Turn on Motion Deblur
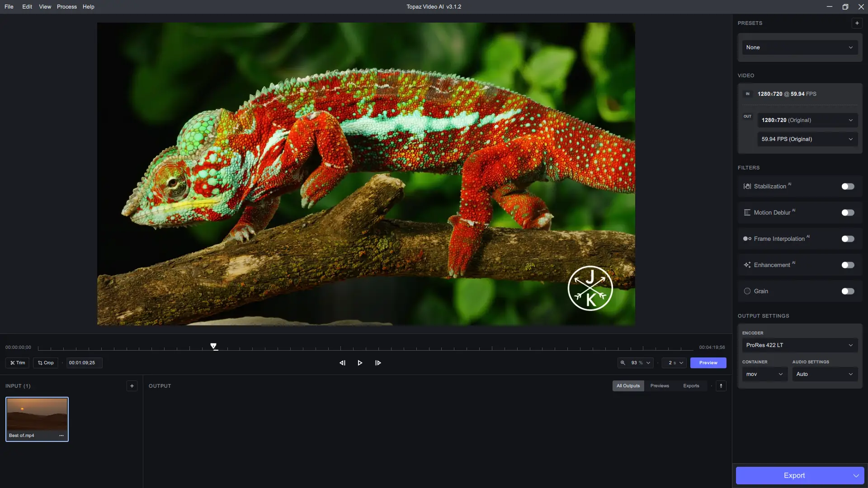 coord(848,213)
